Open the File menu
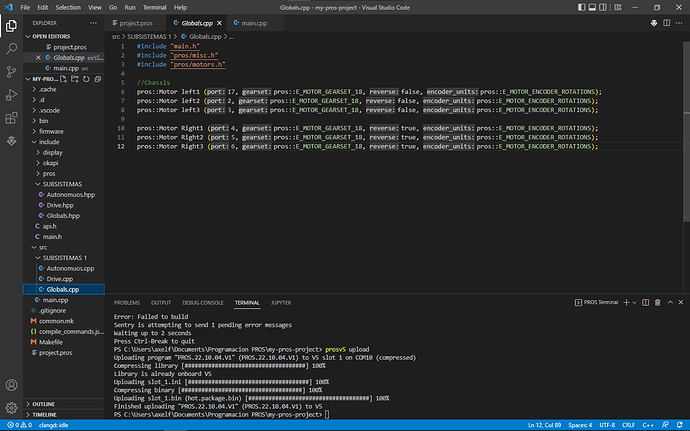690x431 pixels. [x=26, y=7]
